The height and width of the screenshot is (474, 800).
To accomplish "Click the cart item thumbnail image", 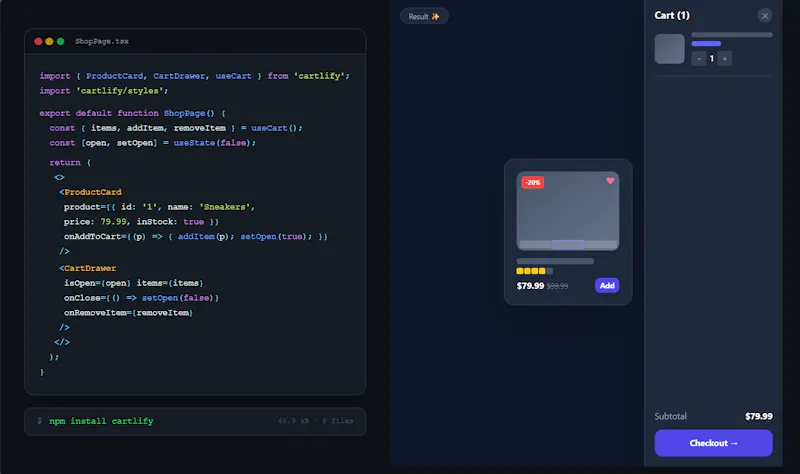I will [x=669, y=49].
